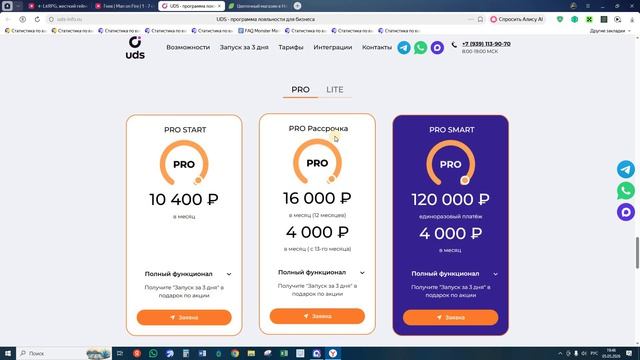Open WhatsApp app on Windows taskbar

[x=153, y=353]
